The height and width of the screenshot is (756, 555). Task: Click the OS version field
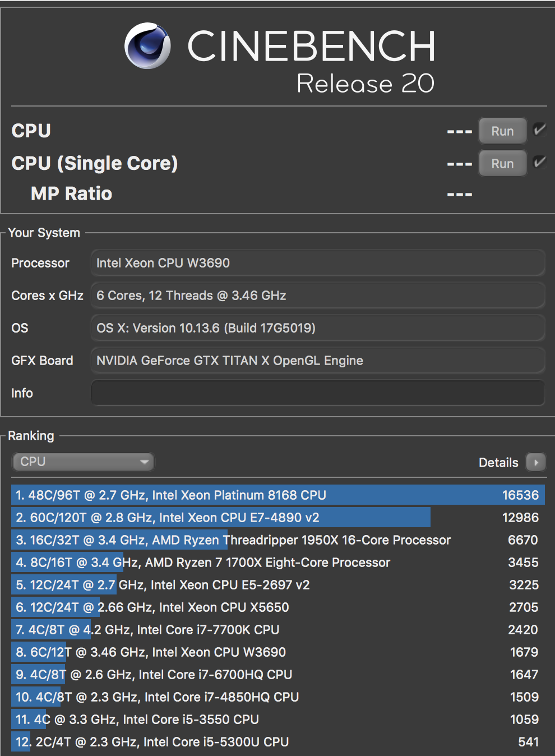[x=317, y=328]
